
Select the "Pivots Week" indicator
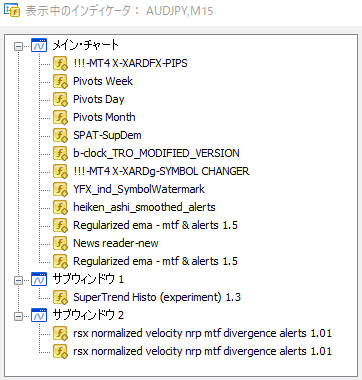(x=103, y=81)
